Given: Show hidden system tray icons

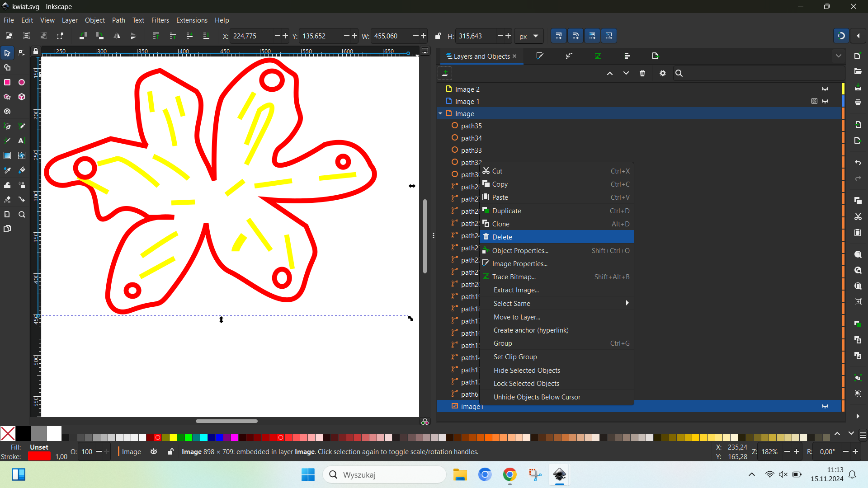Looking at the screenshot, I should pyautogui.click(x=751, y=474).
